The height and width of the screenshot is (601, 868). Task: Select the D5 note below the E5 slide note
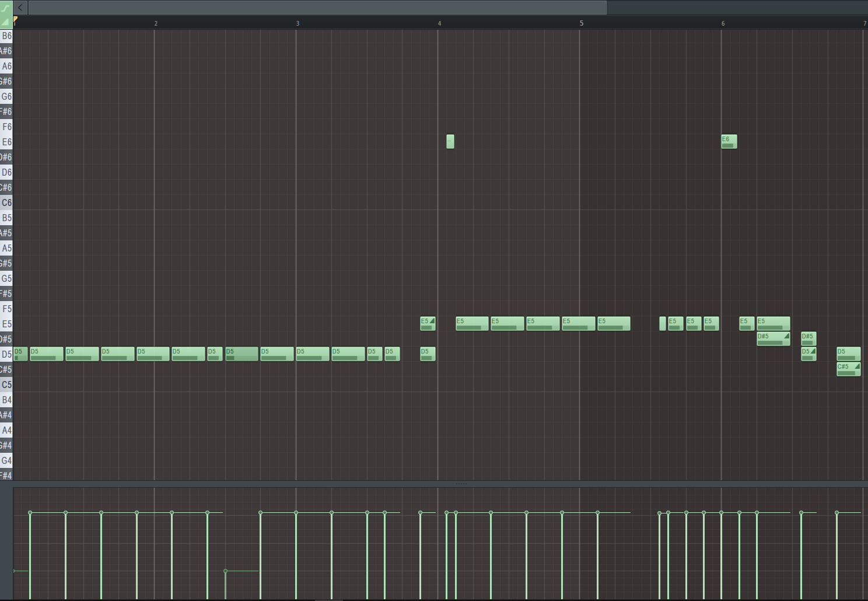click(x=428, y=354)
